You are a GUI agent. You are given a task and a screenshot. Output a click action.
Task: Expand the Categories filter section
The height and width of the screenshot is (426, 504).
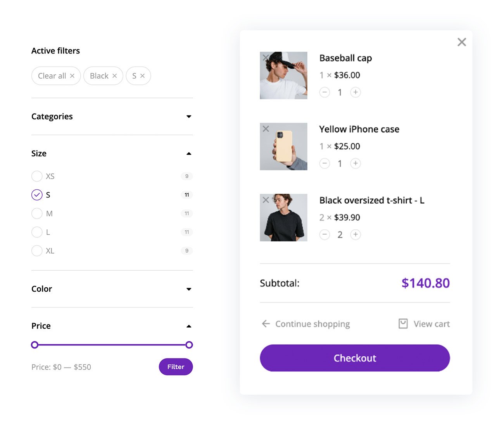[189, 117]
